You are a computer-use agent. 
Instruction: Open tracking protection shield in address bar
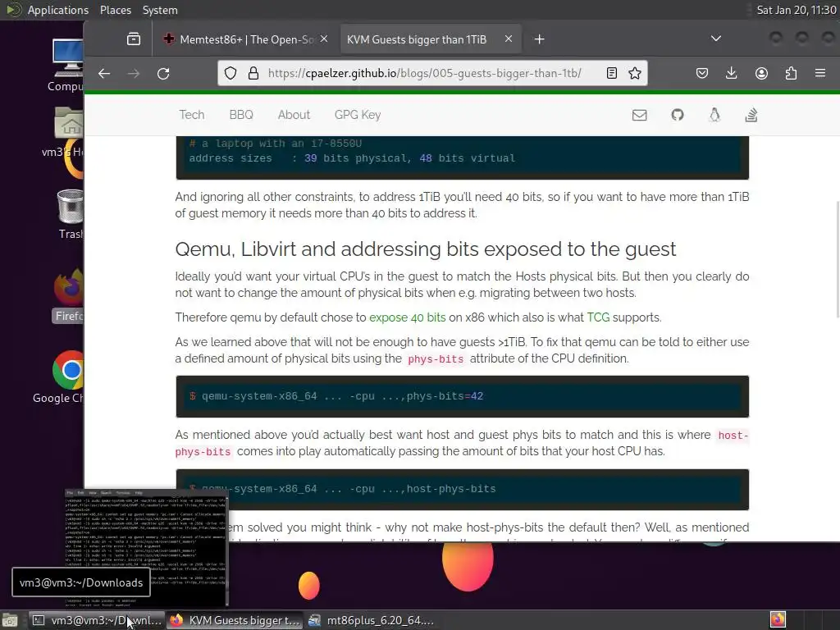point(231,73)
